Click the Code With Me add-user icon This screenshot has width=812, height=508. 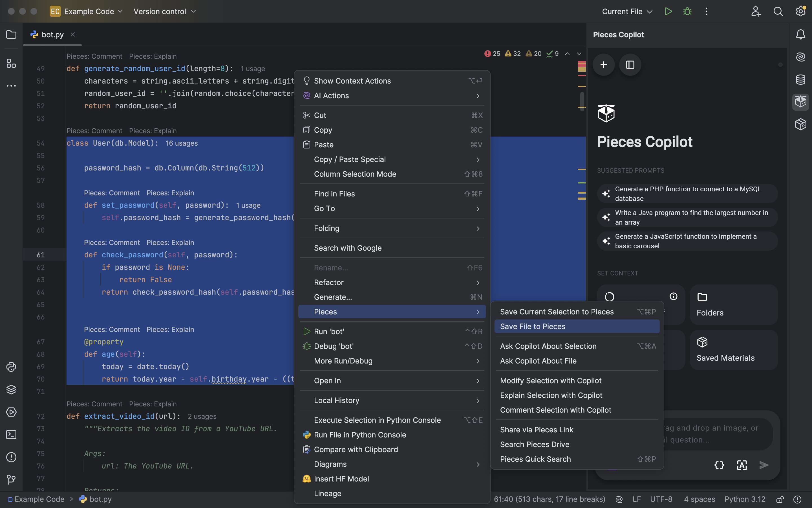(x=756, y=11)
